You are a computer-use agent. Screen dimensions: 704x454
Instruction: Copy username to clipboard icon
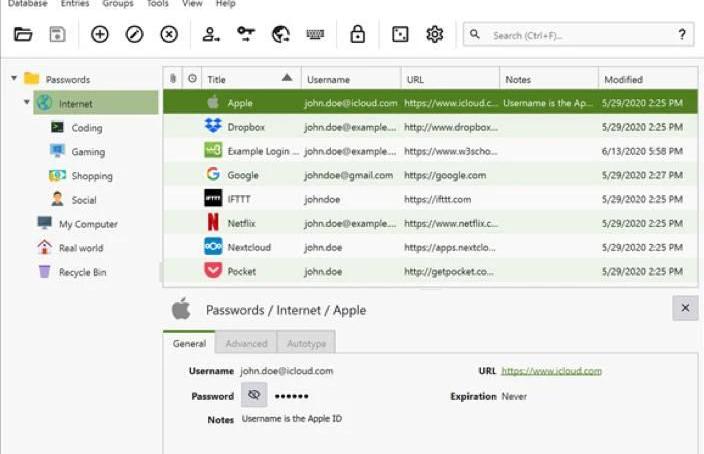[211, 35]
